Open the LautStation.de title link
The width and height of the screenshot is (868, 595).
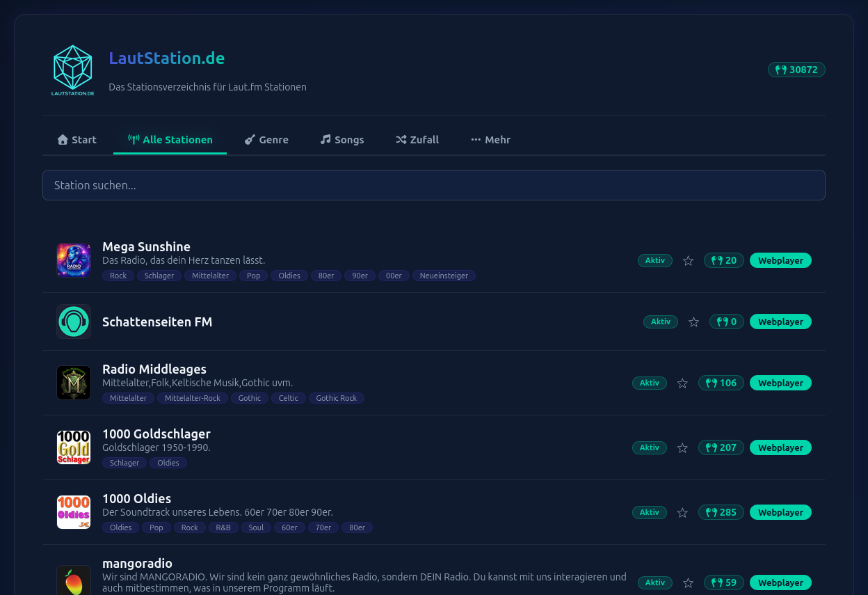[x=166, y=58]
